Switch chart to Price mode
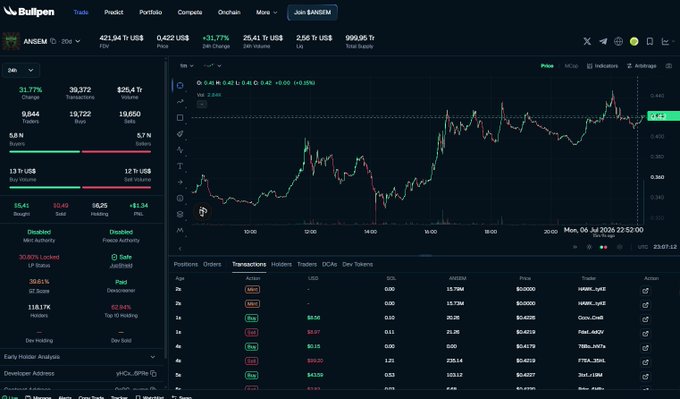This screenshot has width=680, height=399. pyautogui.click(x=547, y=66)
